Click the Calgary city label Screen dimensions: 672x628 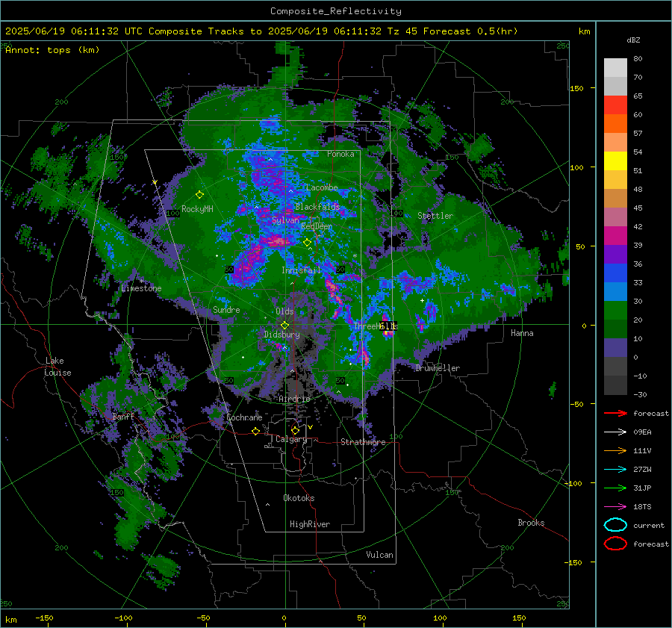point(291,439)
